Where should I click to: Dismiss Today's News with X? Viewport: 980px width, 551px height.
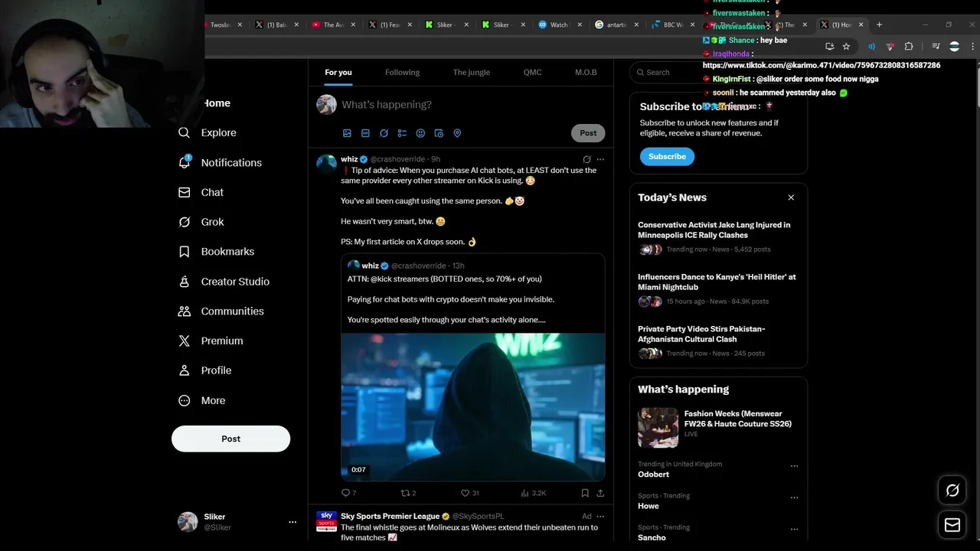pyautogui.click(x=791, y=197)
